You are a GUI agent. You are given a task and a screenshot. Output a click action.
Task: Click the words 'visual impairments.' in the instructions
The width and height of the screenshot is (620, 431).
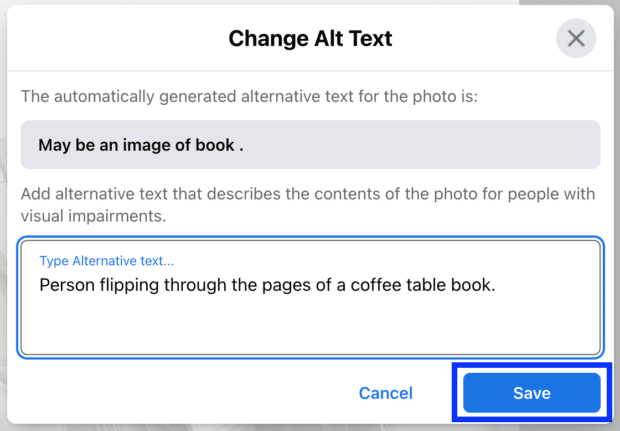pyautogui.click(x=93, y=216)
